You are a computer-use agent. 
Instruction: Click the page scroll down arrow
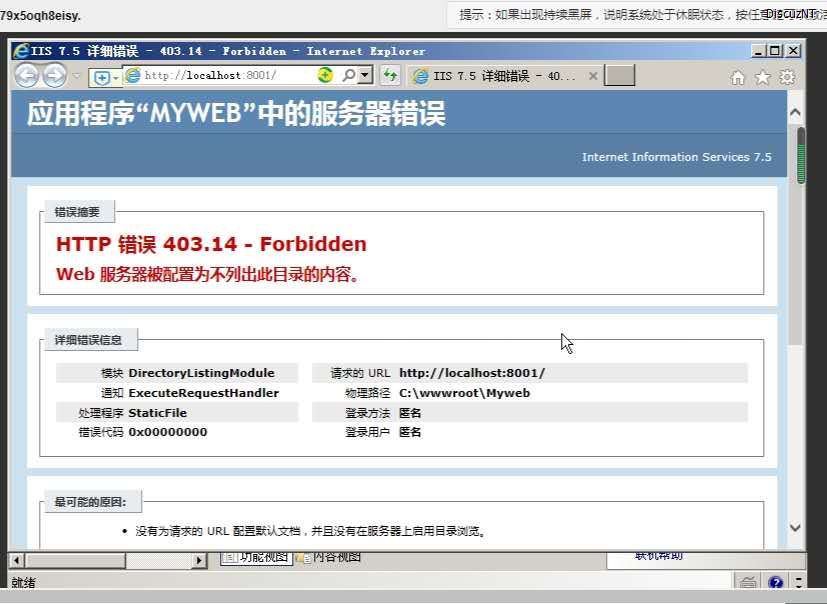point(795,528)
